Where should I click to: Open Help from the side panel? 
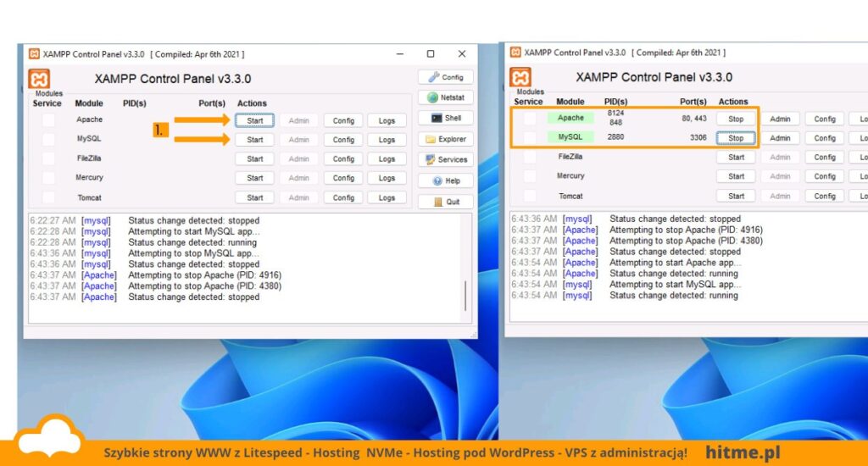tap(446, 180)
